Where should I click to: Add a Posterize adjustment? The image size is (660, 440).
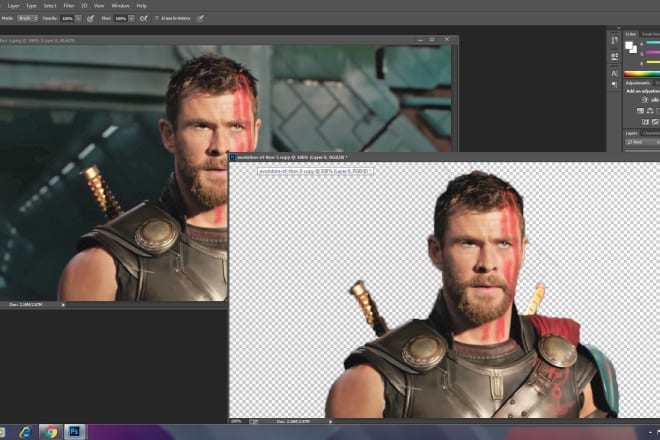(655, 122)
